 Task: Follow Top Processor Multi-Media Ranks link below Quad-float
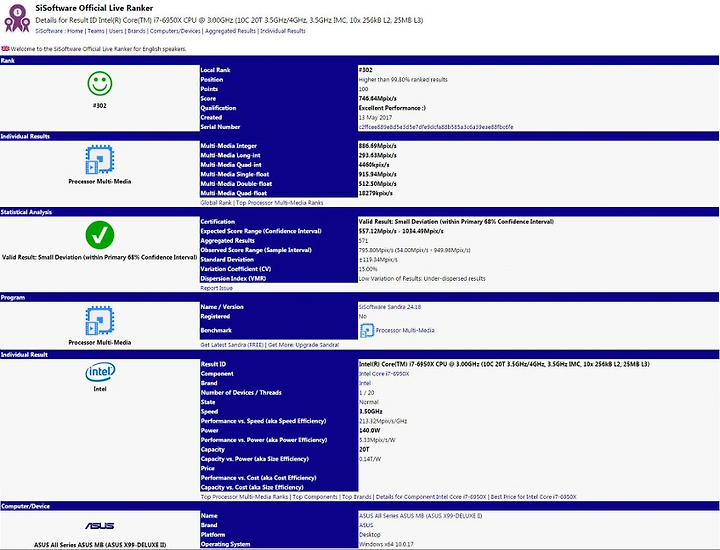click(280, 202)
